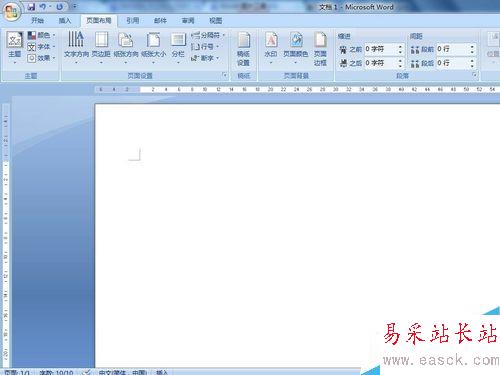Click the vertical ruler beside the page
500x375 pixels.
6,235
